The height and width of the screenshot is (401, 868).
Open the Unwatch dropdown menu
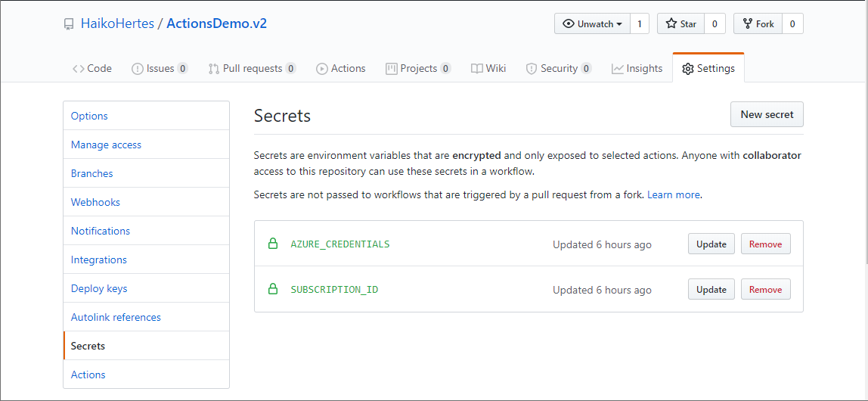[594, 24]
